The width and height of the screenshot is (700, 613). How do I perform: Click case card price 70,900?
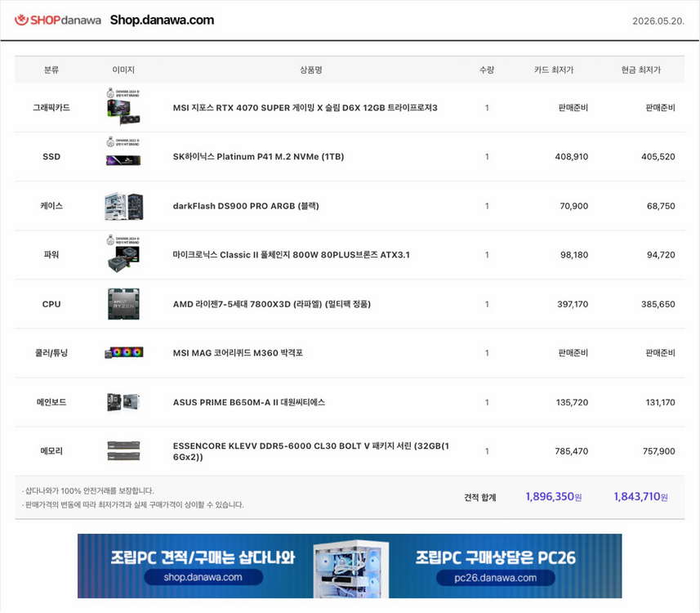(x=574, y=206)
